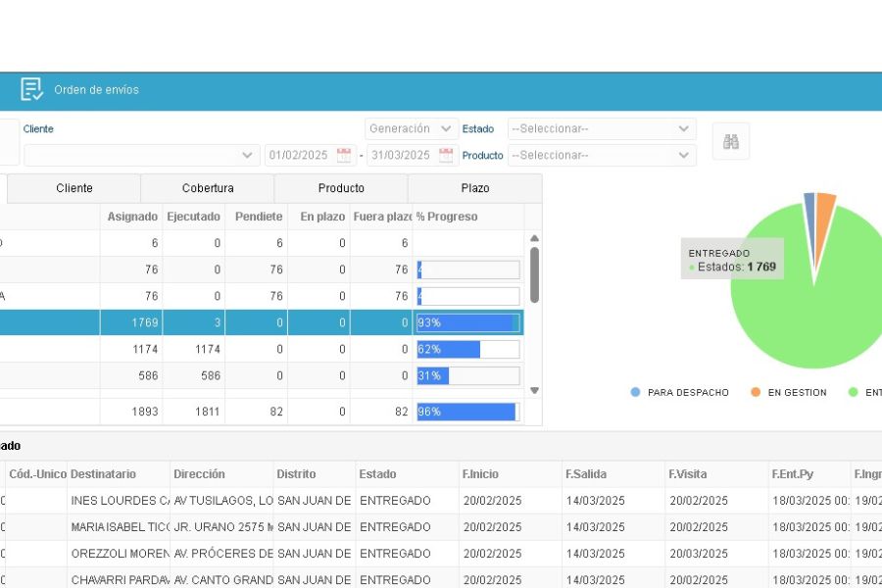Click address AV. CANTO GRAND cell
This screenshot has width=882, height=588.
coord(223,580)
